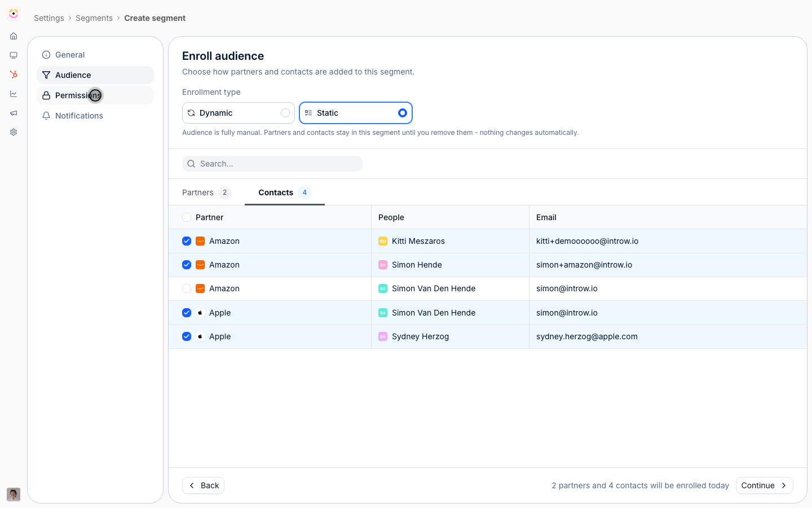Uncheck the Sydney Herzog Apple row checkbox
This screenshot has height=508, width=812.
(x=187, y=336)
